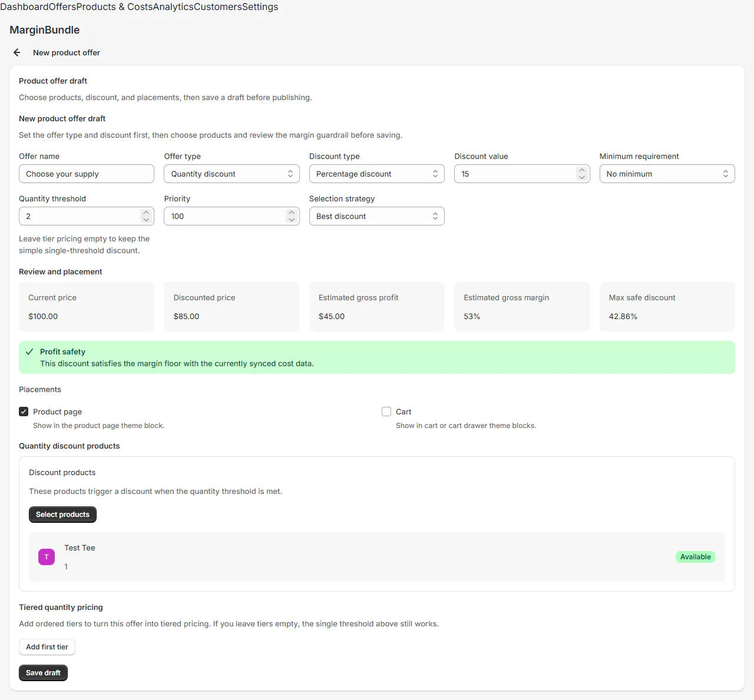
Task: Click the MarginBundle app title
Action: tap(45, 30)
